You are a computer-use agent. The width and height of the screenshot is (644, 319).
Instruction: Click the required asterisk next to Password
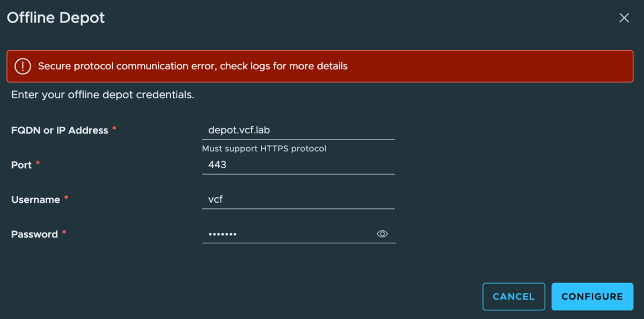coord(64,234)
